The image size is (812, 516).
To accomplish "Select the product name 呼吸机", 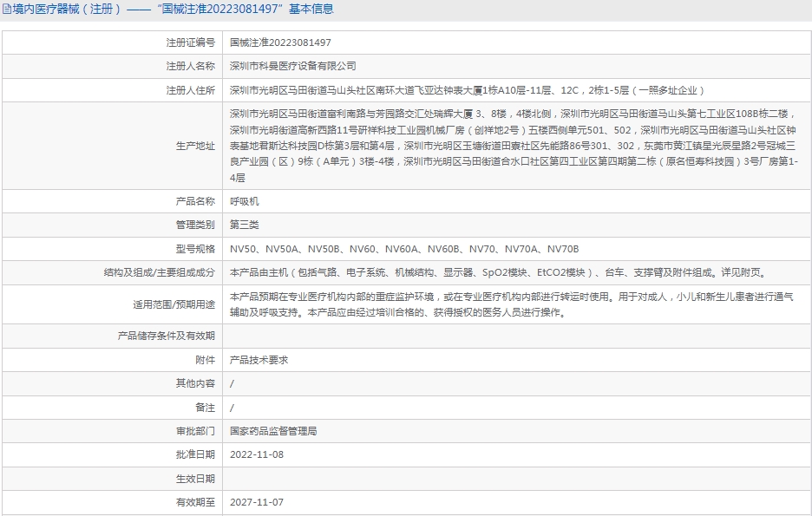I will click(x=245, y=201).
